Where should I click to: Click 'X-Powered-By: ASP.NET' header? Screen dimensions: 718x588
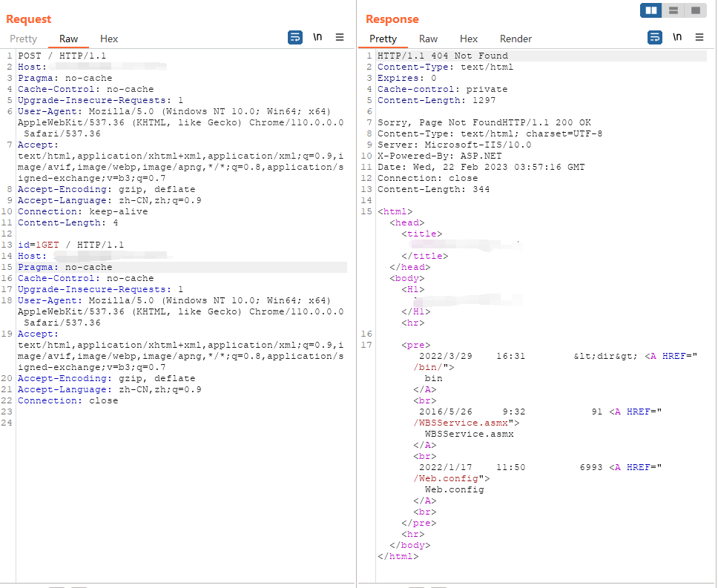[x=440, y=156]
